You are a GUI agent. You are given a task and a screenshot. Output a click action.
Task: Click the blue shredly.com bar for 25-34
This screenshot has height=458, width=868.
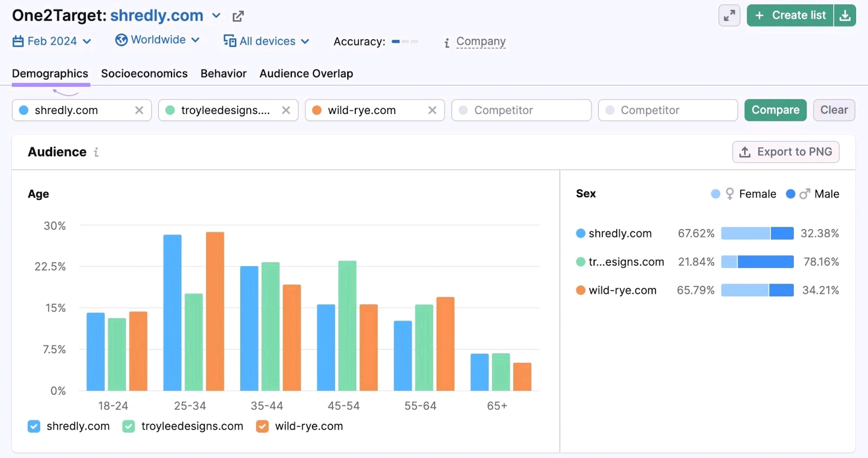173,313
